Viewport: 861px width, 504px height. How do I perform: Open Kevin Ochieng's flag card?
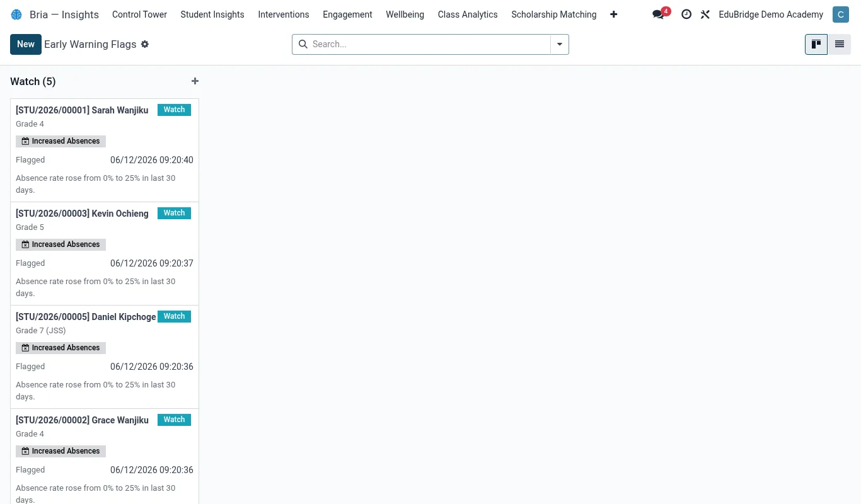(x=105, y=253)
